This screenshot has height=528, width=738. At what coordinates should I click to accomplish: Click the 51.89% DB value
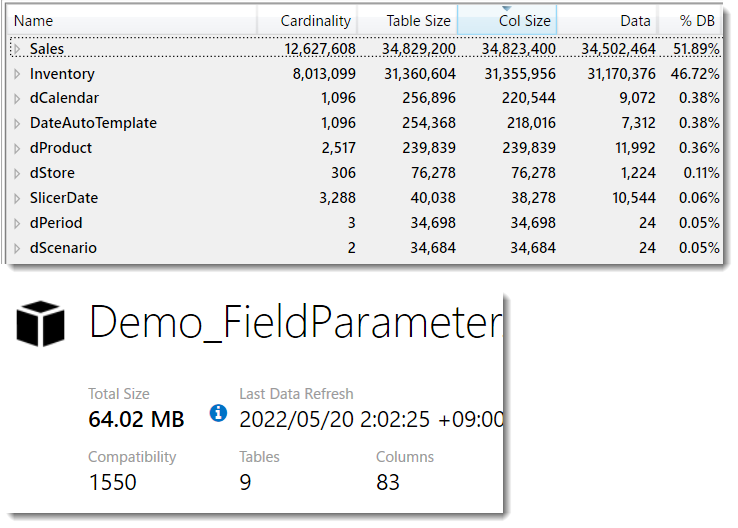tap(696, 49)
